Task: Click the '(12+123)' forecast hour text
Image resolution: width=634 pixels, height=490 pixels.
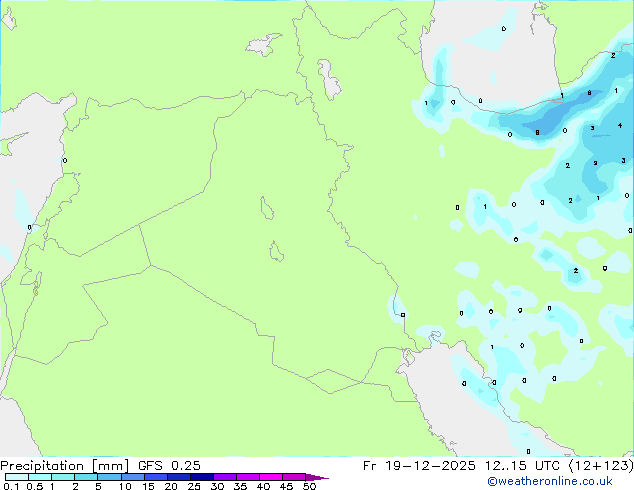Action: (x=601, y=466)
